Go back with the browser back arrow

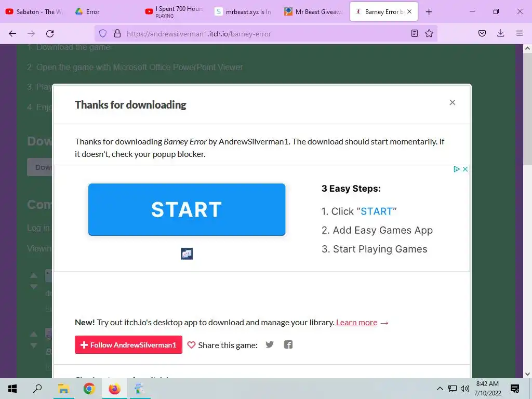click(12, 34)
